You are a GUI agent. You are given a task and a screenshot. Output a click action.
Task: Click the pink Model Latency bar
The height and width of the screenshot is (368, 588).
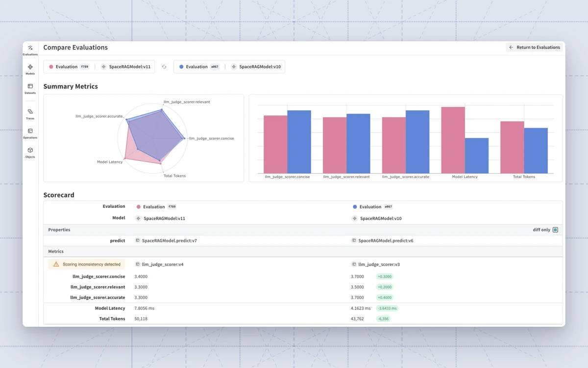click(453, 140)
